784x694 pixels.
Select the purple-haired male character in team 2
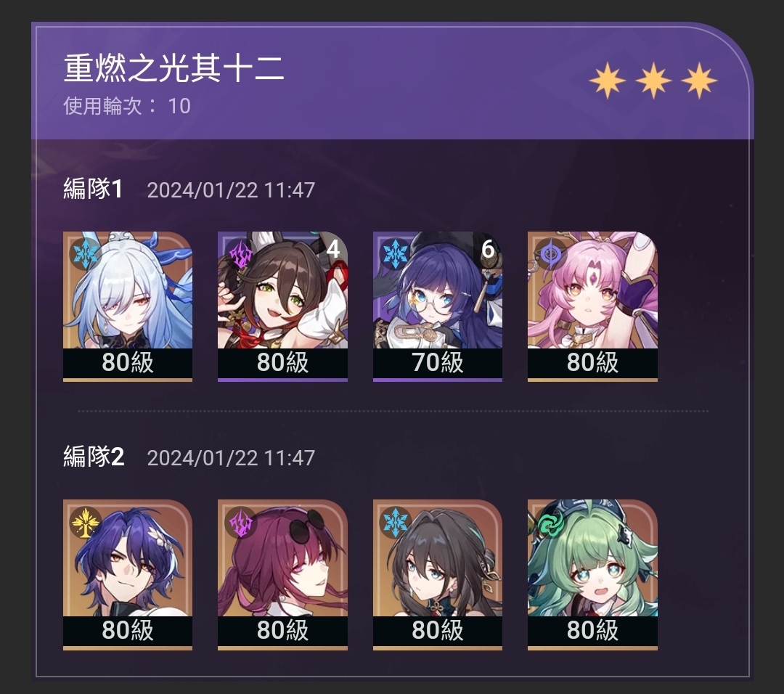coord(128,574)
